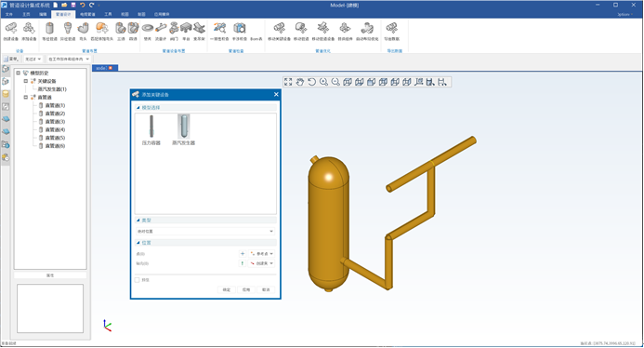Click the axis direction arrow icon
The height and width of the screenshot is (348, 644).
tap(243, 263)
